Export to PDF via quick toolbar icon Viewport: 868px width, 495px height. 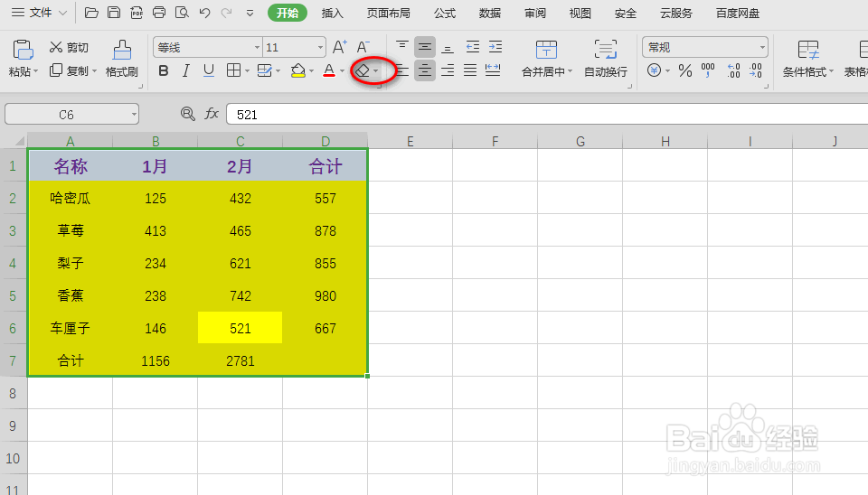137,13
